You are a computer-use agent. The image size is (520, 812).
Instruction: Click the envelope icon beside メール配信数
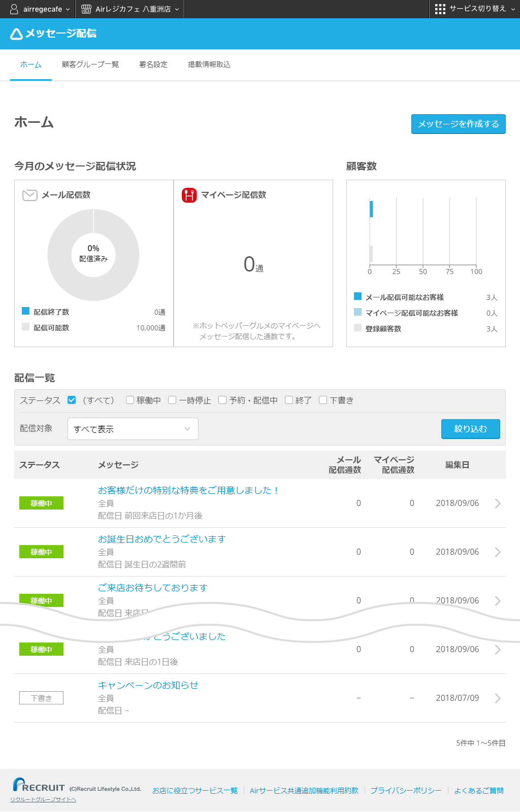(30, 195)
